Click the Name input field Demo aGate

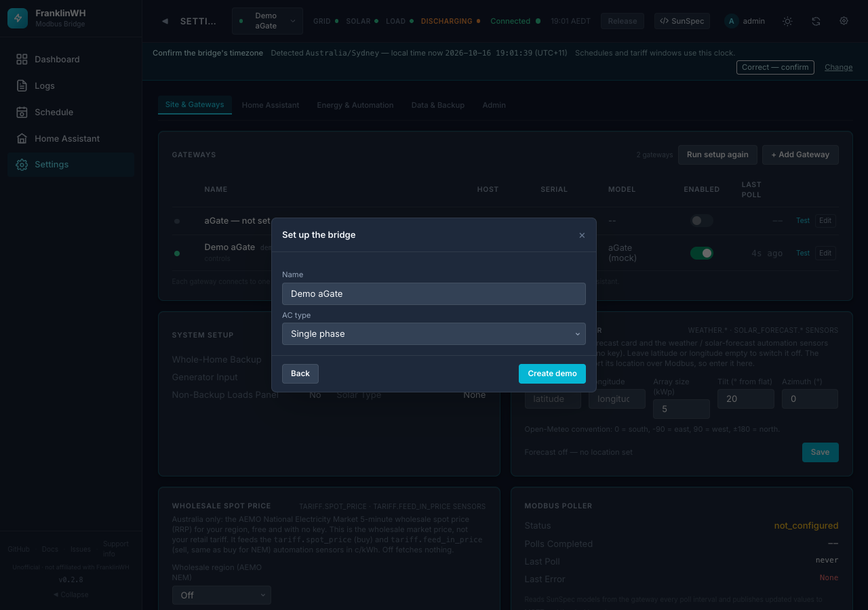coord(434,293)
